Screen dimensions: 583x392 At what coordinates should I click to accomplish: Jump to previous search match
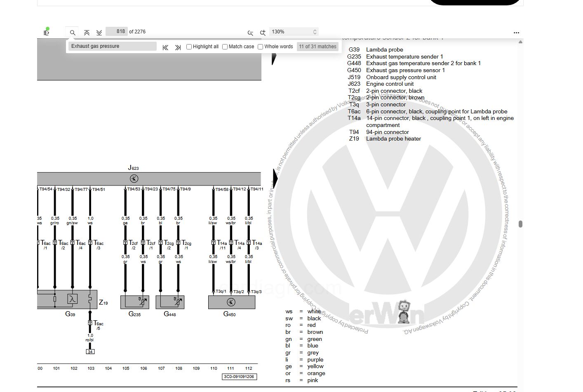[165, 47]
